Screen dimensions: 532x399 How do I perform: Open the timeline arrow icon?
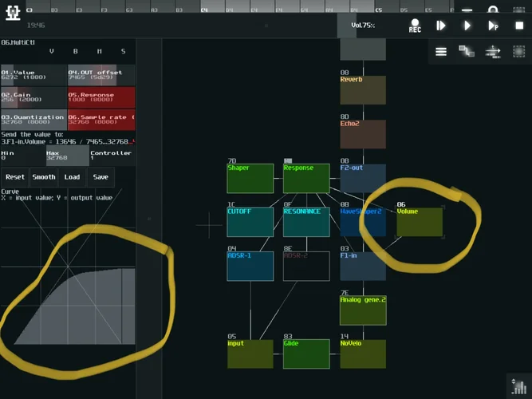pyautogui.click(x=493, y=52)
